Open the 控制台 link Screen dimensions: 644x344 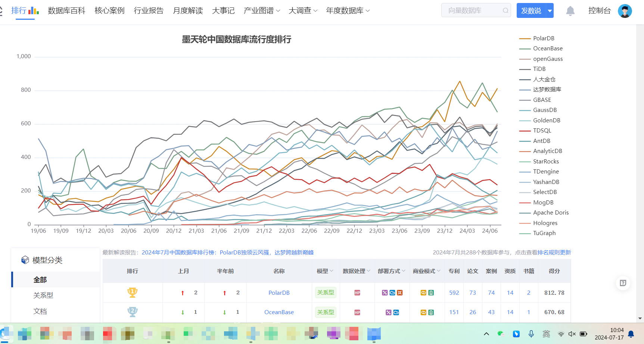599,11
